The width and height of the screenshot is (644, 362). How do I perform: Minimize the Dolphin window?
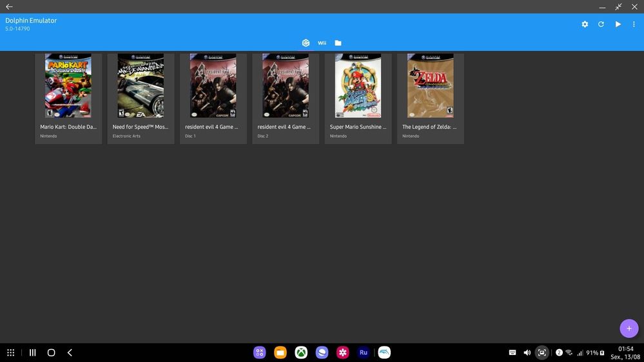[602, 7]
